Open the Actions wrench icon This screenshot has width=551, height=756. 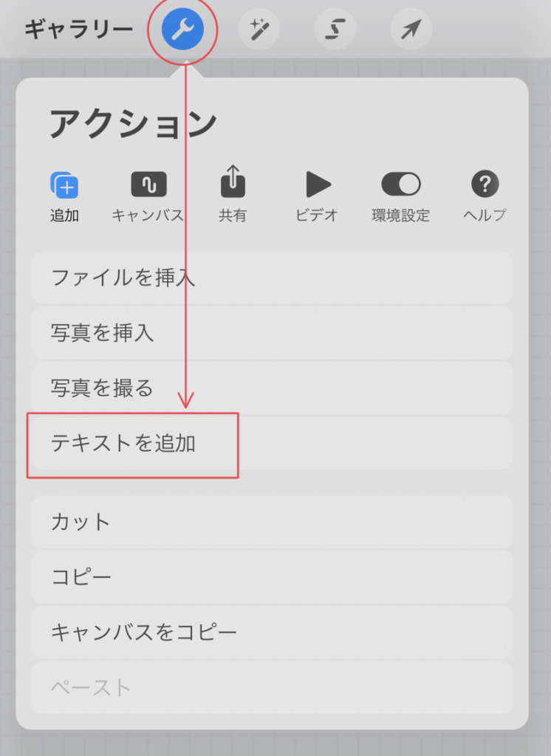[x=182, y=29]
